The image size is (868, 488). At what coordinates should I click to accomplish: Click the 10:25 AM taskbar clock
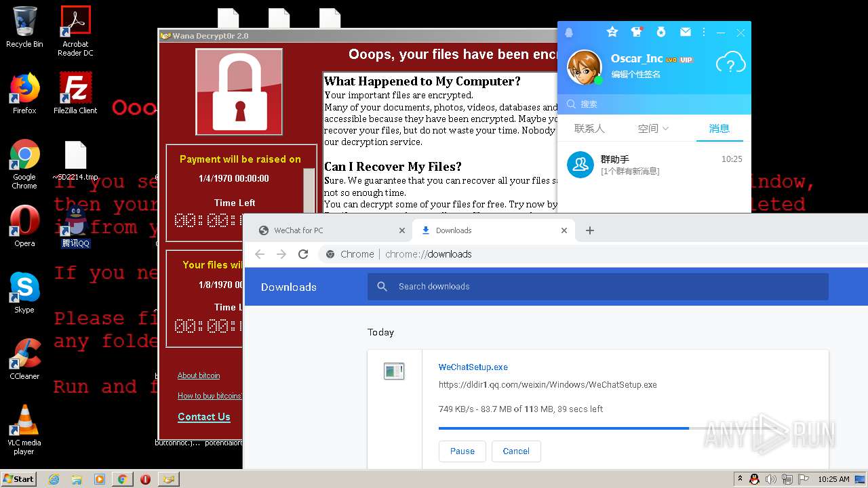point(834,479)
